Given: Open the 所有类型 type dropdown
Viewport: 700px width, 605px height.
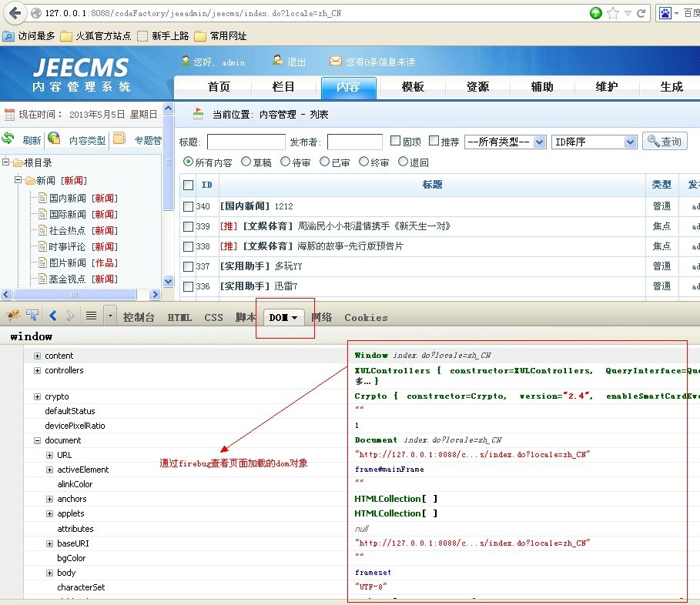Looking at the screenshot, I should (505, 142).
